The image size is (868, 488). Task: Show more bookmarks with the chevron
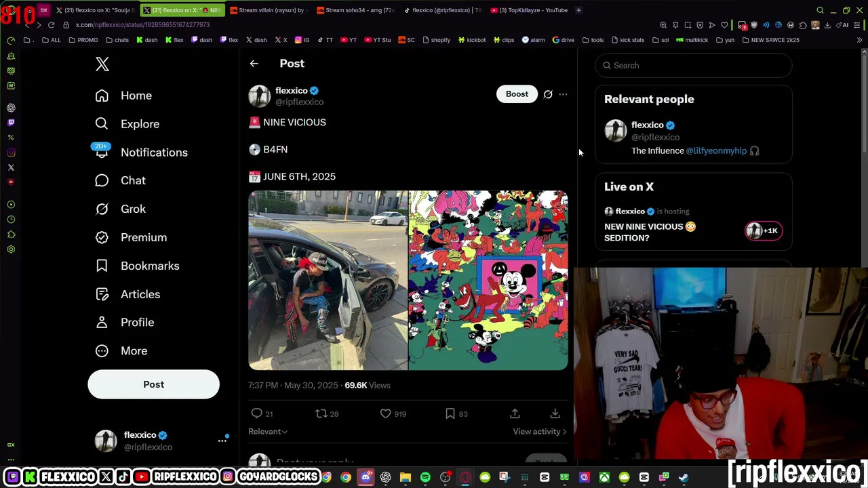(860, 40)
